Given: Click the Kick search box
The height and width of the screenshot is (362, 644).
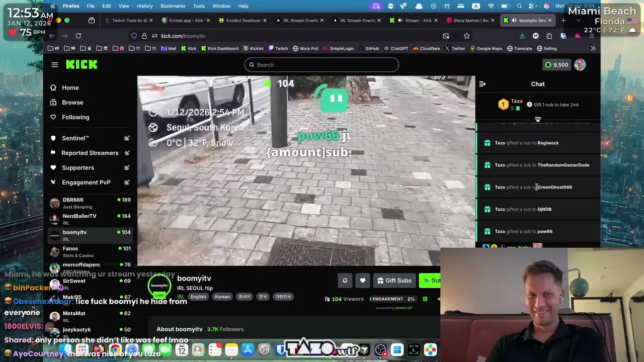Looking at the screenshot, I should click(x=321, y=64).
